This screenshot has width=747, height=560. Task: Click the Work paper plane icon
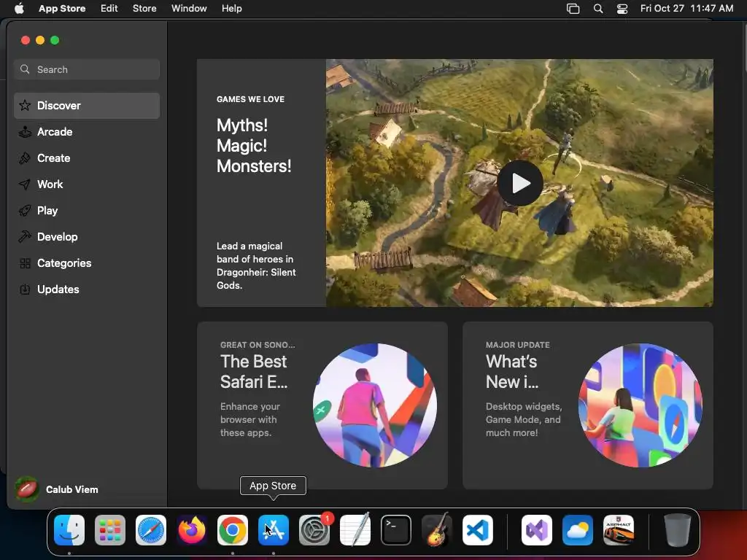tap(25, 184)
